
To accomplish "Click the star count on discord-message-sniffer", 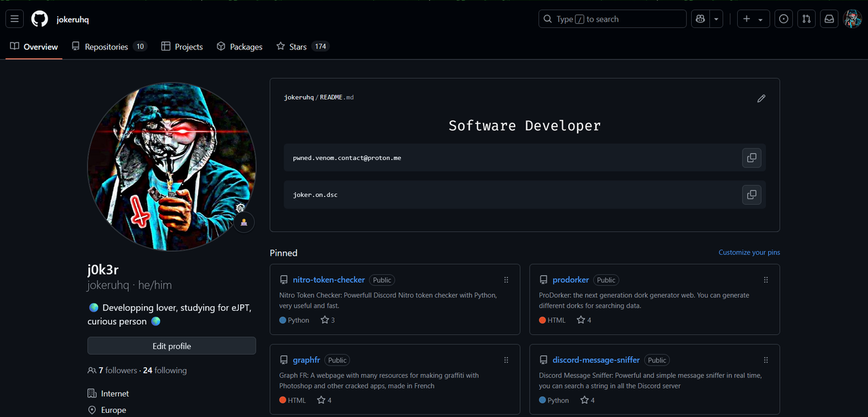I will pyautogui.click(x=587, y=400).
